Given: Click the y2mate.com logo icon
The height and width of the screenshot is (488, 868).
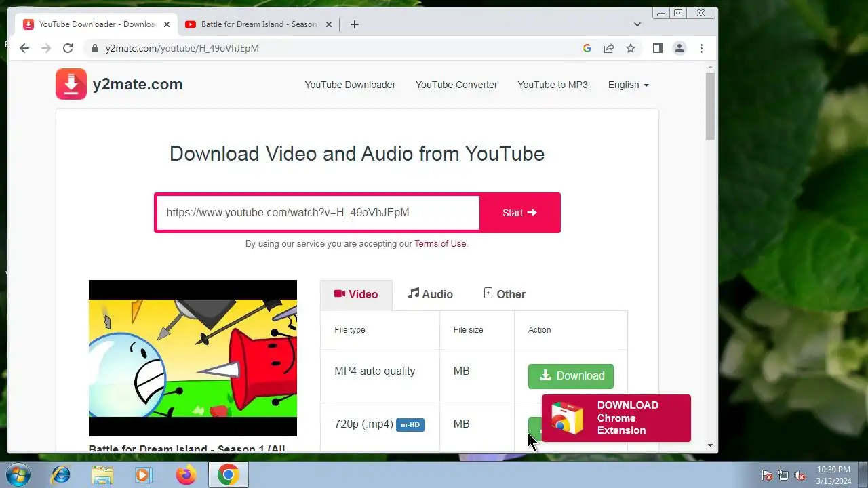Looking at the screenshot, I should (71, 84).
